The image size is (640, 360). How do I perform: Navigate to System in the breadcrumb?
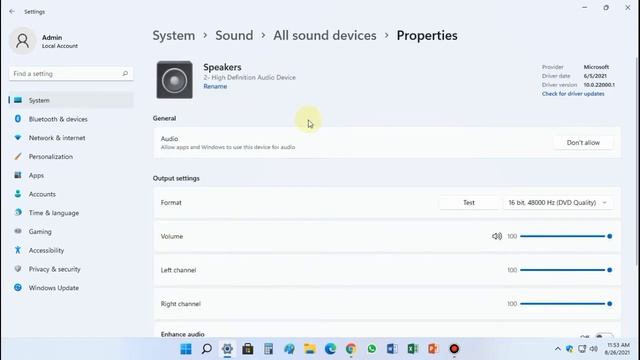173,36
